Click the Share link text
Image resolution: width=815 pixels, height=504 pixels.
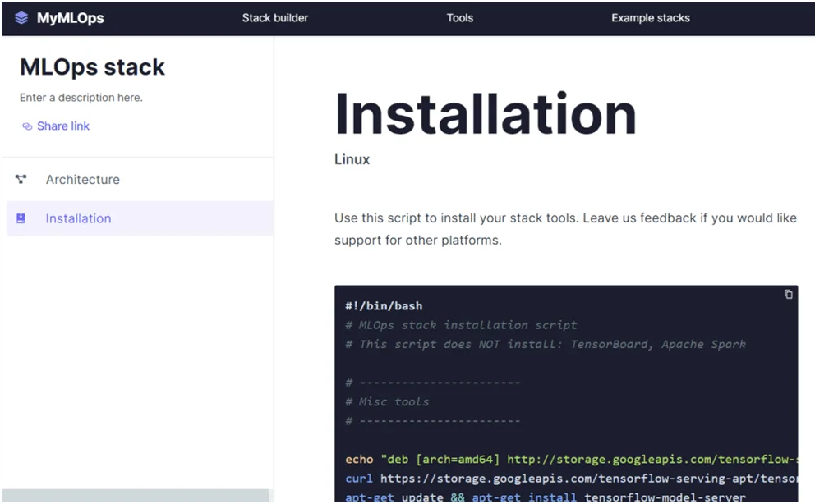[63, 126]
